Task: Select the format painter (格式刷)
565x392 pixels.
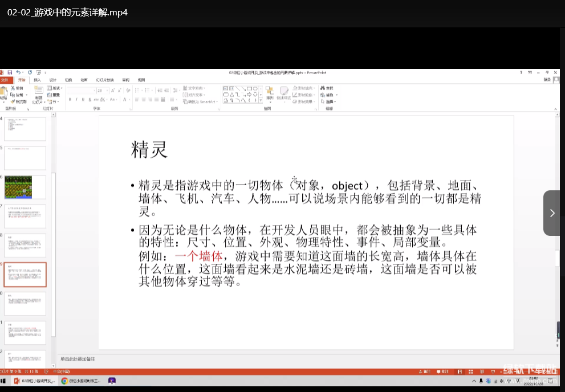Action: click(19, 102)
